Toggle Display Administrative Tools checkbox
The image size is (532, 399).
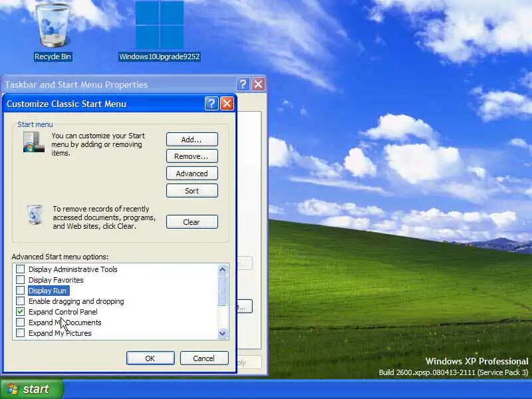(x=21, y=269)
